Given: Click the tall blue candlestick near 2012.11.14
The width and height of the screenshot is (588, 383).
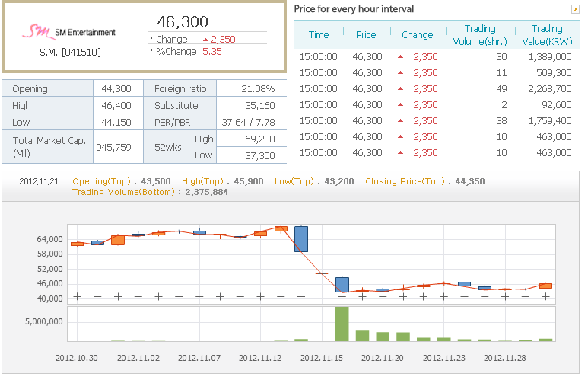Looking at the screenshot, I should click(x=301, y=239).
